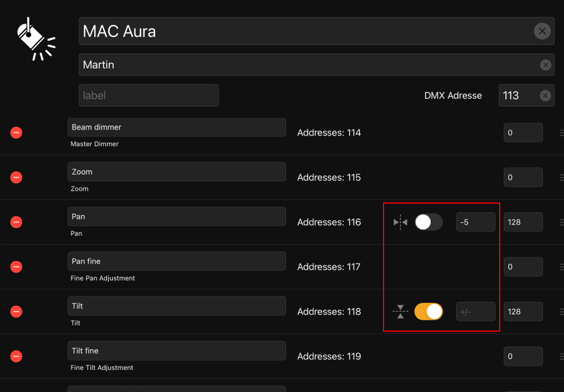564x392 pixels.
Task: Clear the MAC Aura name field
Action: pos(541,31)
